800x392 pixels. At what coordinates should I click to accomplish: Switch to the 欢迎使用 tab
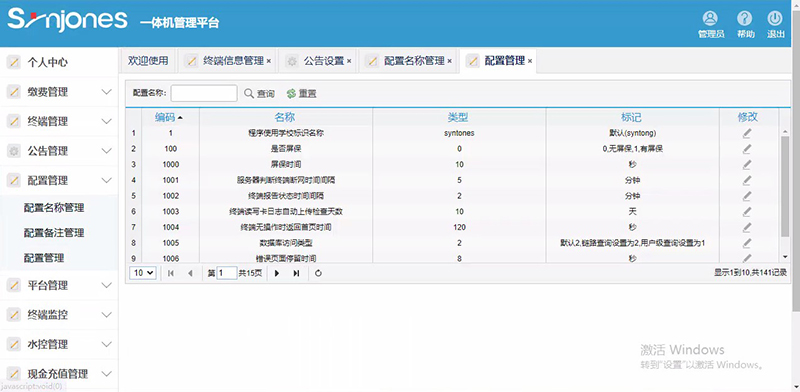(148, 61)
